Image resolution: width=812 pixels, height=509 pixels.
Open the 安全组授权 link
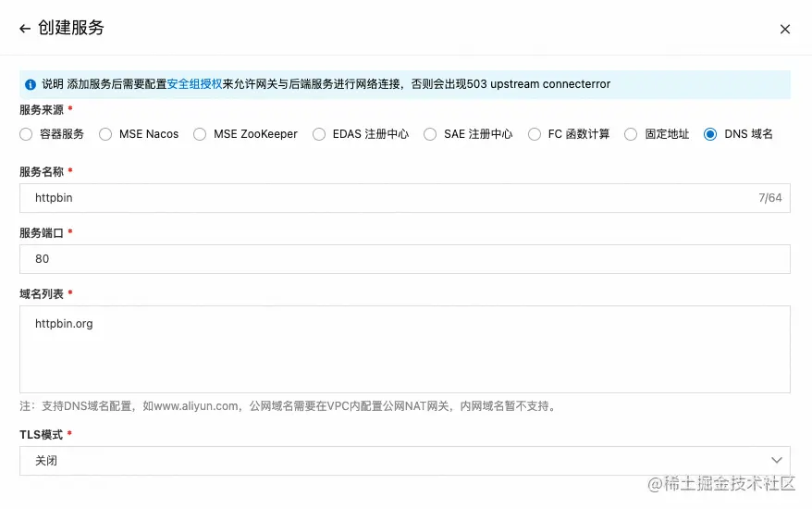(x=194, y=84)
